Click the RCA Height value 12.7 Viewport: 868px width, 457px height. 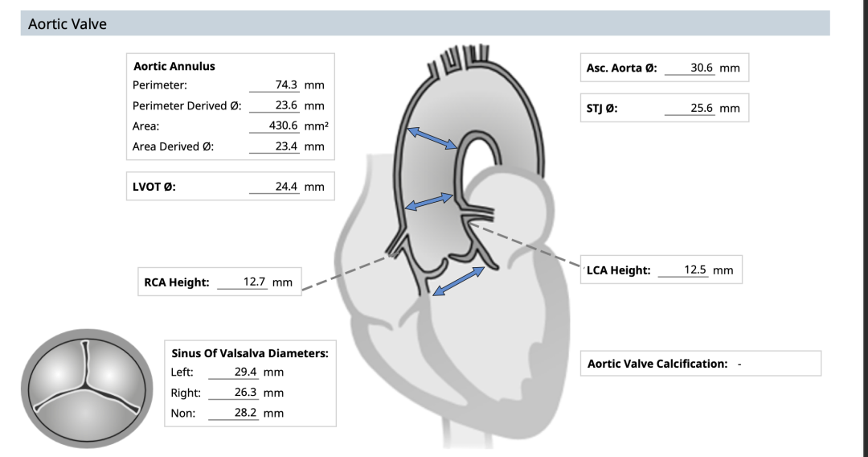point(254,282)
